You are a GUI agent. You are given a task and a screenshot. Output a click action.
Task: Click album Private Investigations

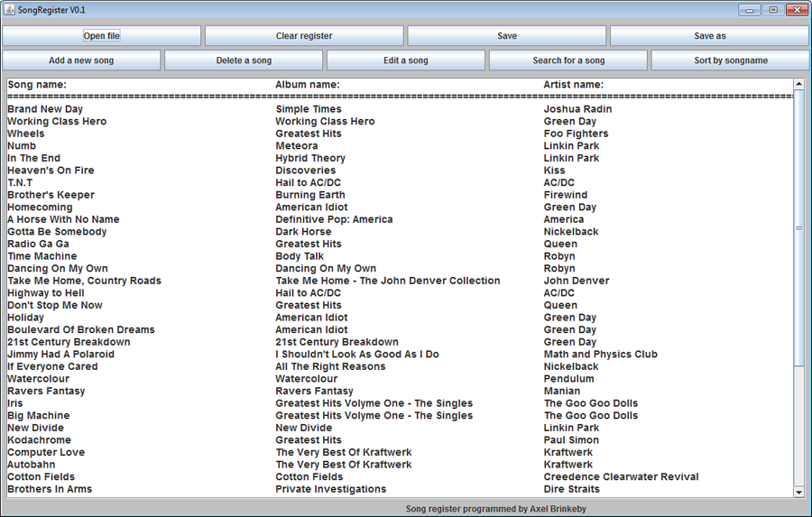[x=331, y=489]
